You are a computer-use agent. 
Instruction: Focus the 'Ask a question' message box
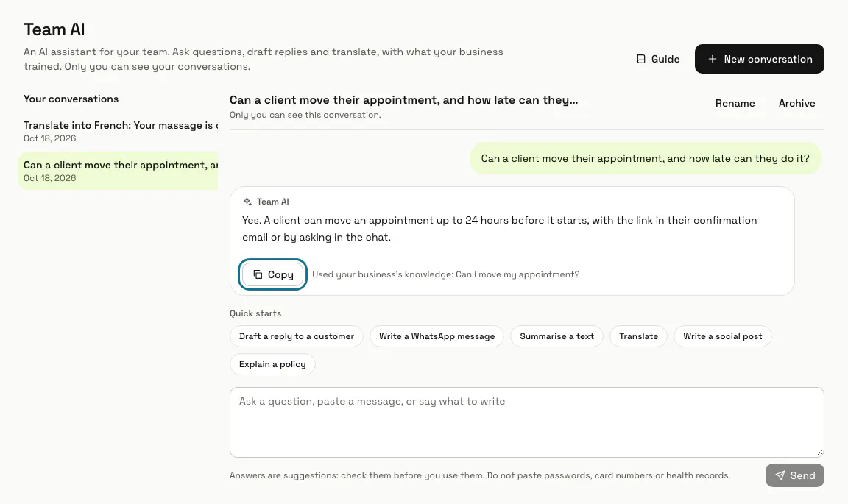click(x=527, y=422)
